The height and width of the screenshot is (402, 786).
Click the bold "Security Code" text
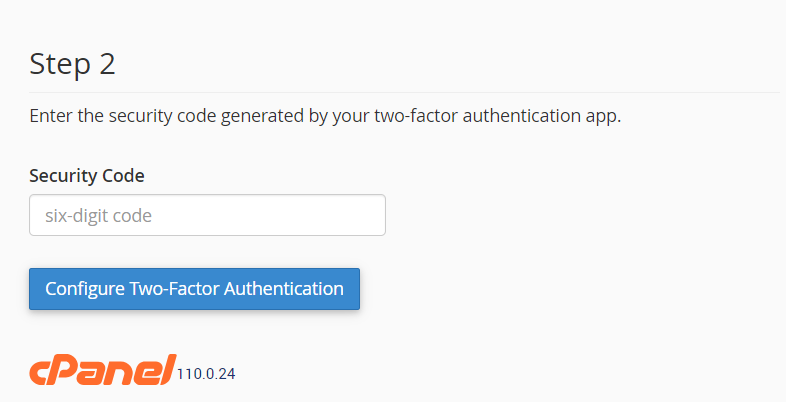pos(87,176)
